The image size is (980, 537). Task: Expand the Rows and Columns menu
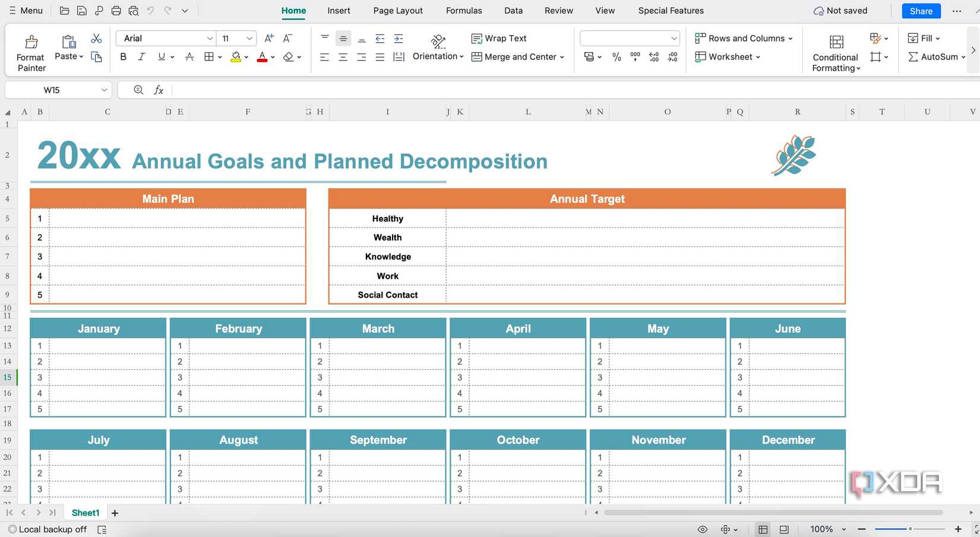(x=744, y=38)
